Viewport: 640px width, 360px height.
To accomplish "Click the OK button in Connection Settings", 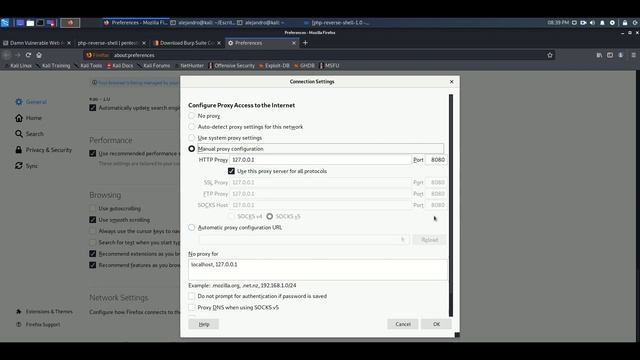I will click(436, 324).
